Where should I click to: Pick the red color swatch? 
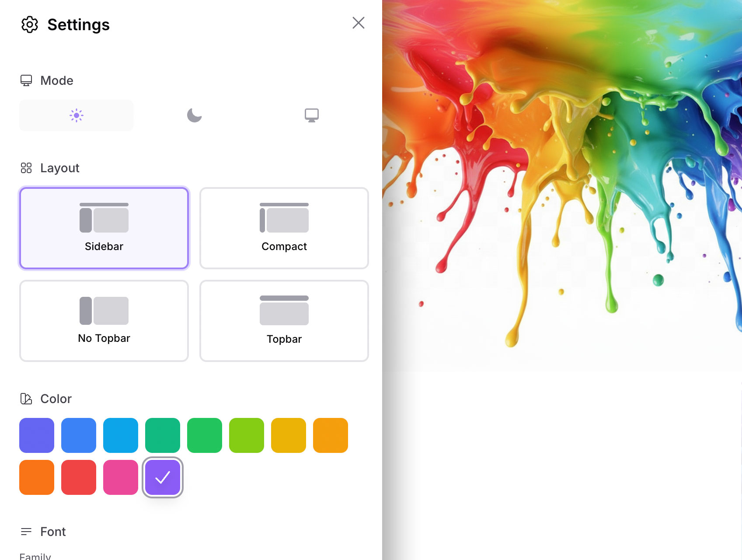[x=79, y=477]
